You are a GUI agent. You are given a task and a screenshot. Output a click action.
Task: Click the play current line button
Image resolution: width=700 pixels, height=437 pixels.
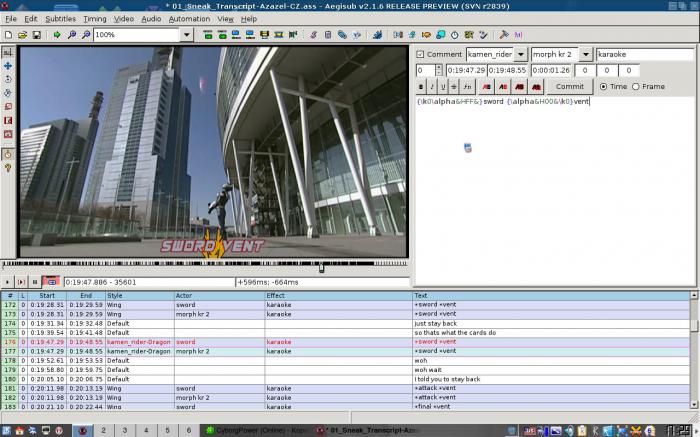(21, 282)
